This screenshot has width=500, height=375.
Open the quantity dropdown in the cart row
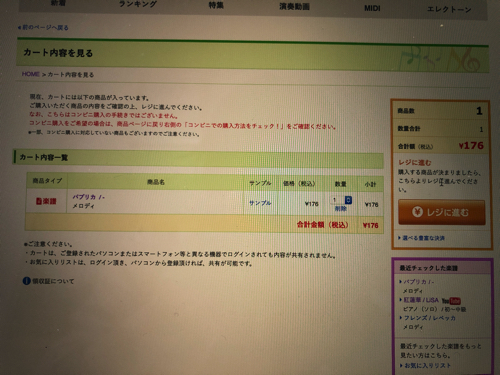tap(341, 200)
